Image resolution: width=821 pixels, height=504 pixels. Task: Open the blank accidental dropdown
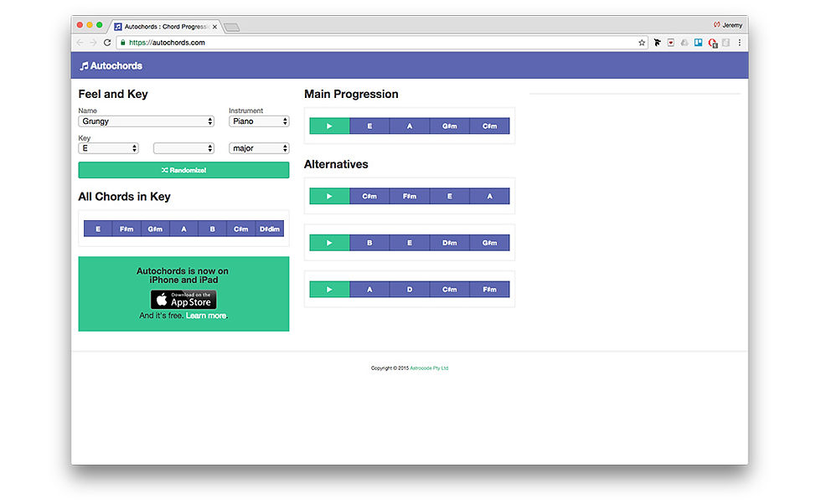183,149
